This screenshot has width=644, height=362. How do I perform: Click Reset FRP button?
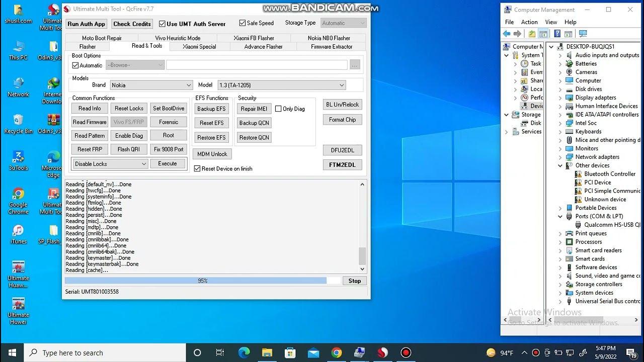[90, 149]
